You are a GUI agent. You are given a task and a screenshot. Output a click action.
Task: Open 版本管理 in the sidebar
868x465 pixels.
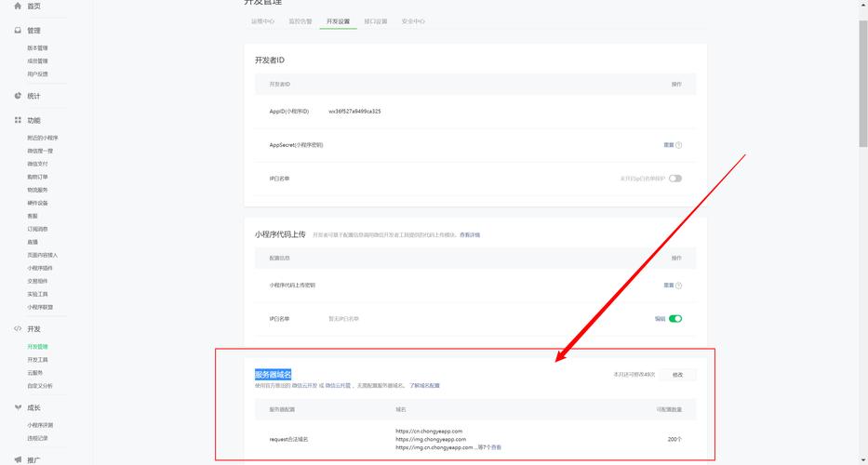click(x=37, y=48)
